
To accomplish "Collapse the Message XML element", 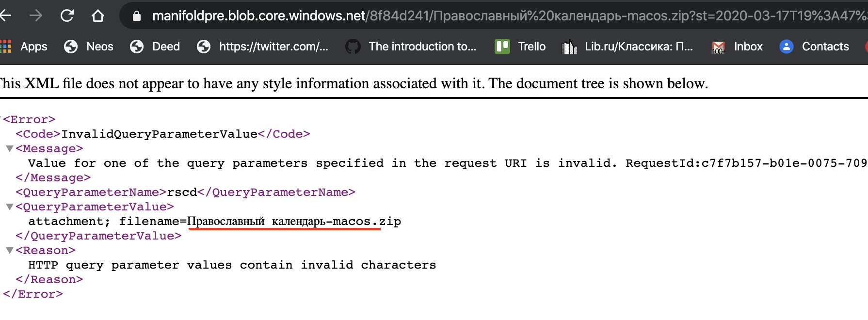I will pos(10,149).
